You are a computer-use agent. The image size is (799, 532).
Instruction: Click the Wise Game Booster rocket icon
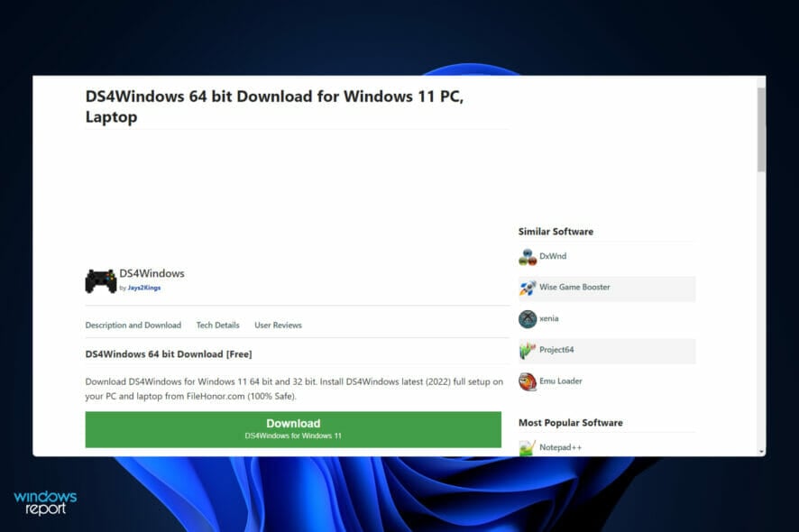tap(526, 288)
